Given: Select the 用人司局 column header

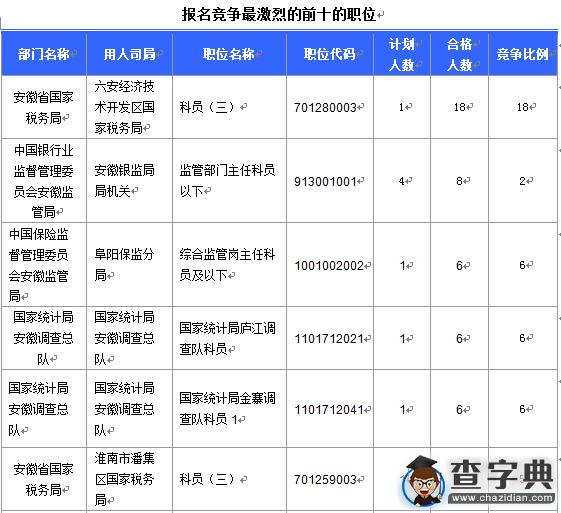Looking at the screenshot, I should click(x=130, y=54).
